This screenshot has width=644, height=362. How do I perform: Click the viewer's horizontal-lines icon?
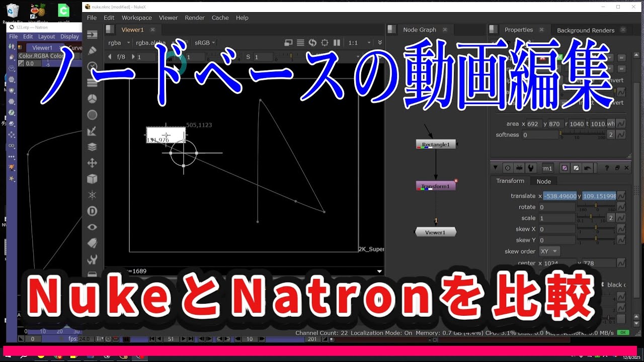(x=300, y=43)
